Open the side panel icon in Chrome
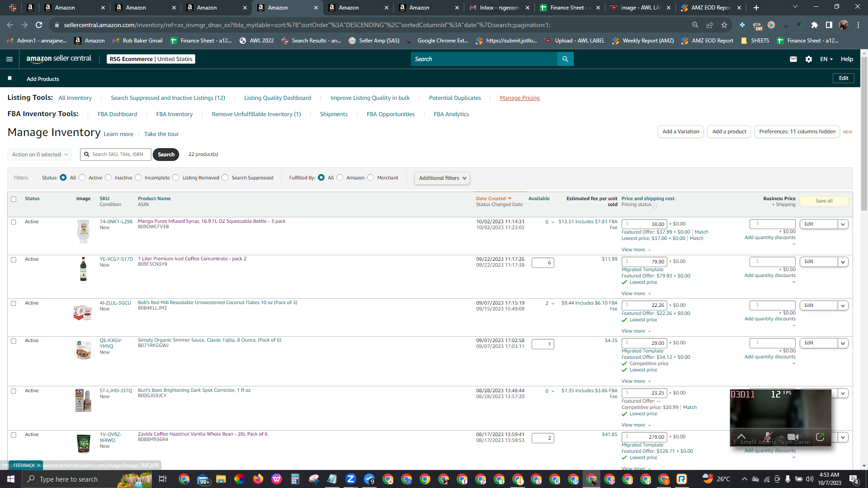This screenshot has width=868, height=488. click(x=829, y=25)
